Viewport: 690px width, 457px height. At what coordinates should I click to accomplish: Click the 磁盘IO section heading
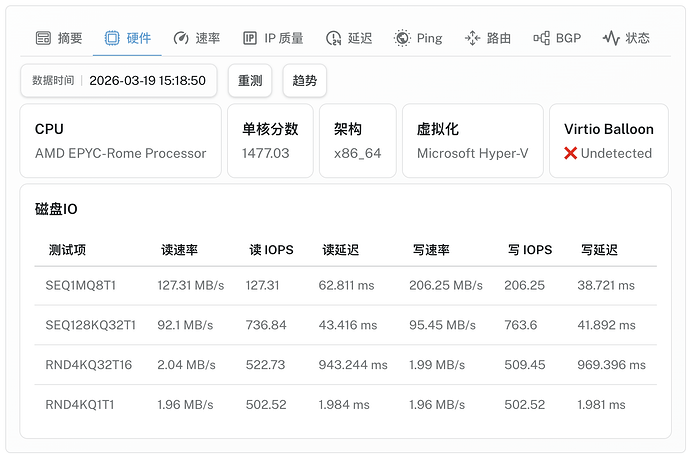click(56, 209)
